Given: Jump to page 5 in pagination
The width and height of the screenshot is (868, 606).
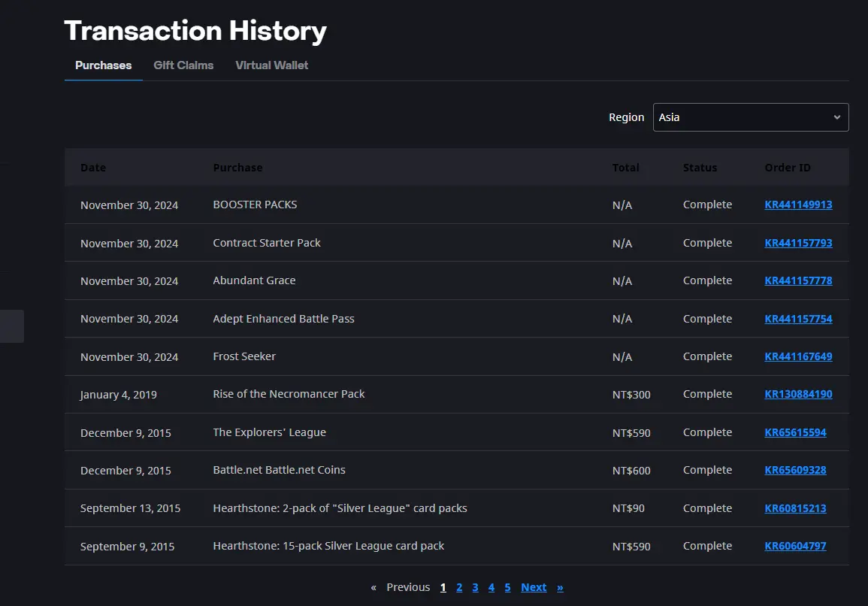Looking at the screenshot, I should click(507, 588).
